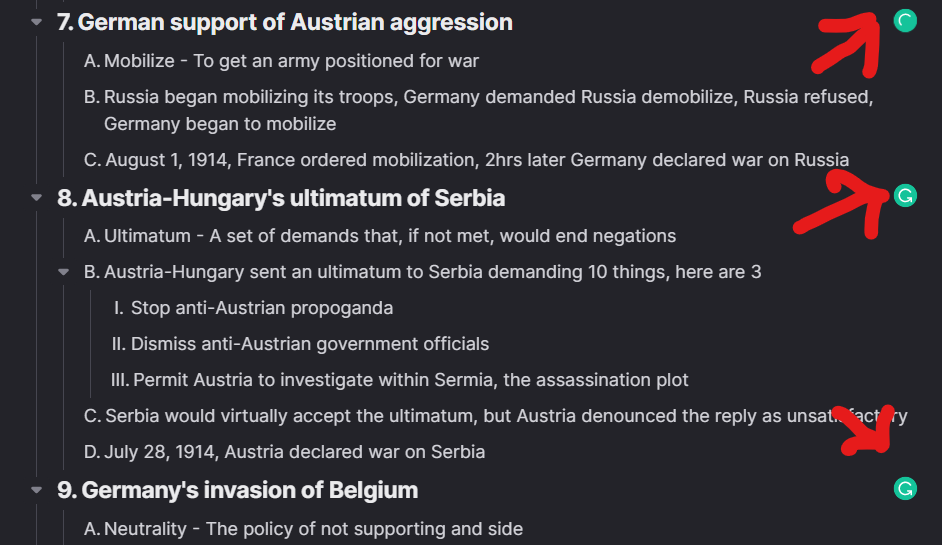Collapse section 8 Austria-Hungary's ultimatum of Serbia
The width and height of the screenshot is (942, 545).
point(37,198)
